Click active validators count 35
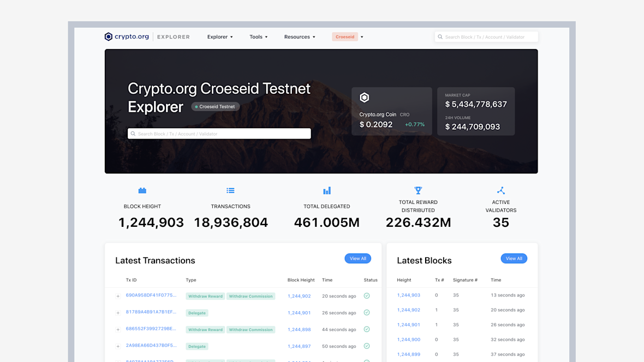 [500, 222]
